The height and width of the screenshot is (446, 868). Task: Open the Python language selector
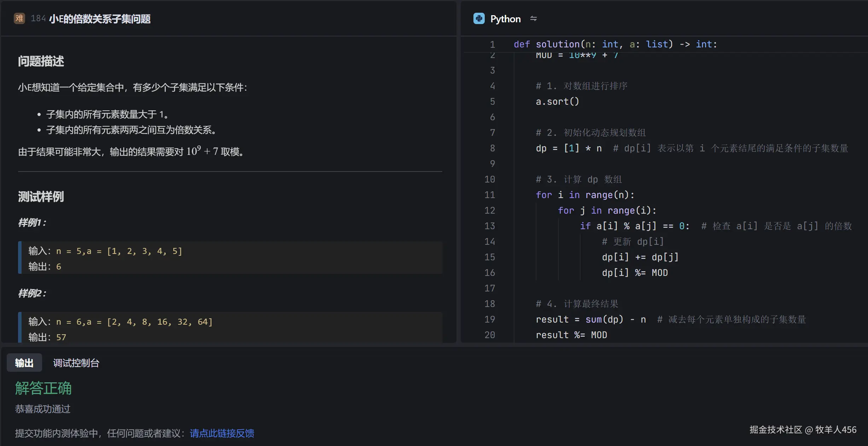click(505, 19)
